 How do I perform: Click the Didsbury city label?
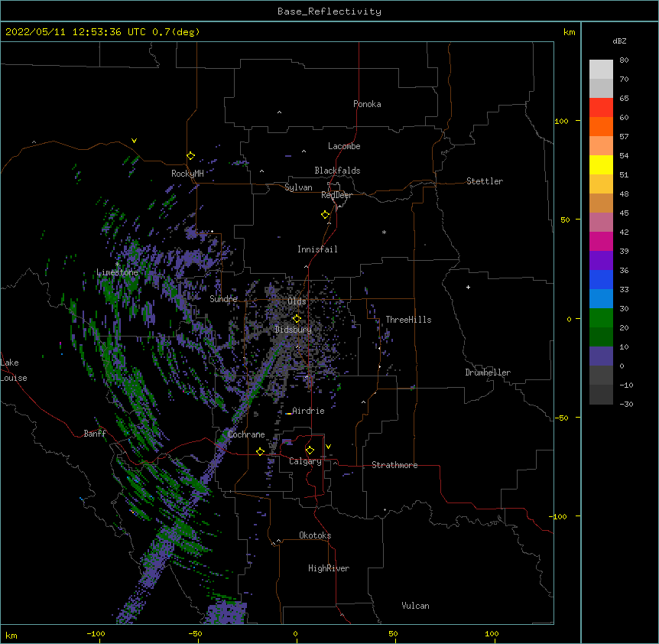(x=293, y=330)
